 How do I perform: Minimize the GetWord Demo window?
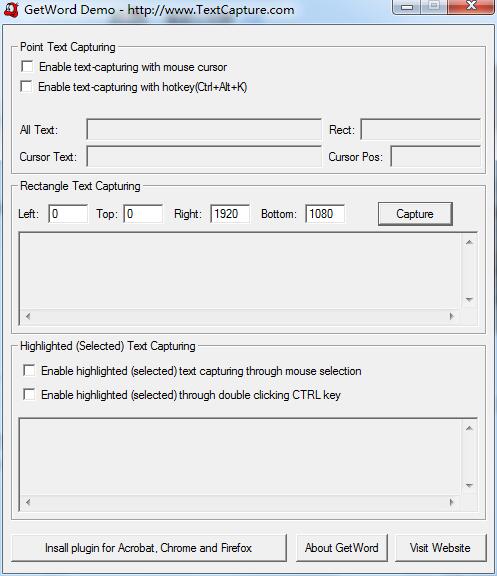click(x=407, y=7)
